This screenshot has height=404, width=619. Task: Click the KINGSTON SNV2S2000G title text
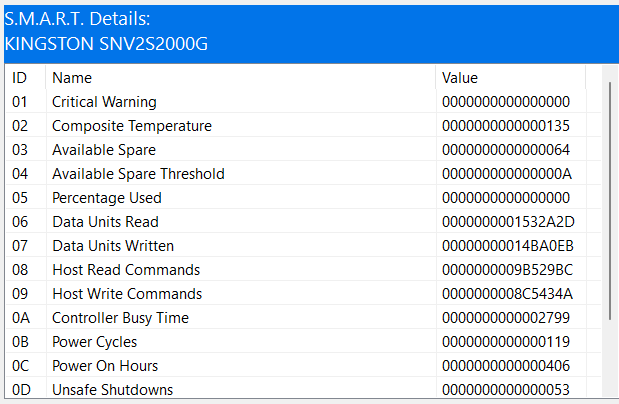(106, 44)
